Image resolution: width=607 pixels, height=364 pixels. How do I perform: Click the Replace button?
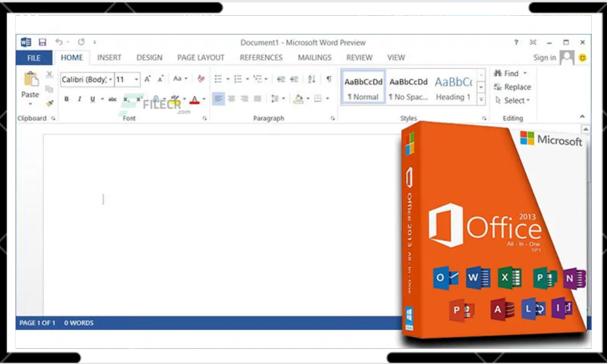point(512,87)
